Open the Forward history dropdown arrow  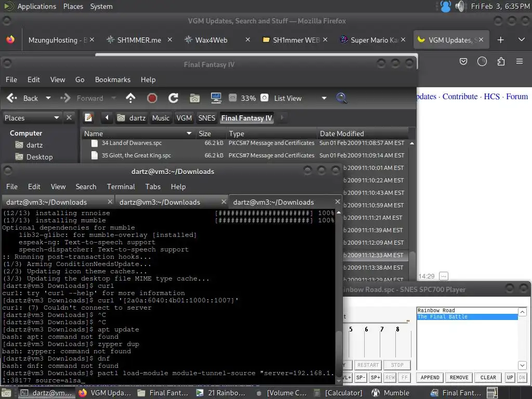tap(114, 98)
